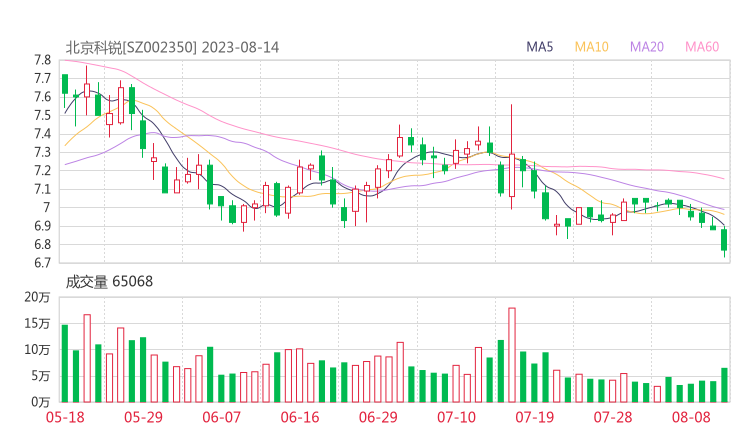Click the 20万 volume axis label
This screenshot has width=740, height=440.
click(x=37, y=297)
